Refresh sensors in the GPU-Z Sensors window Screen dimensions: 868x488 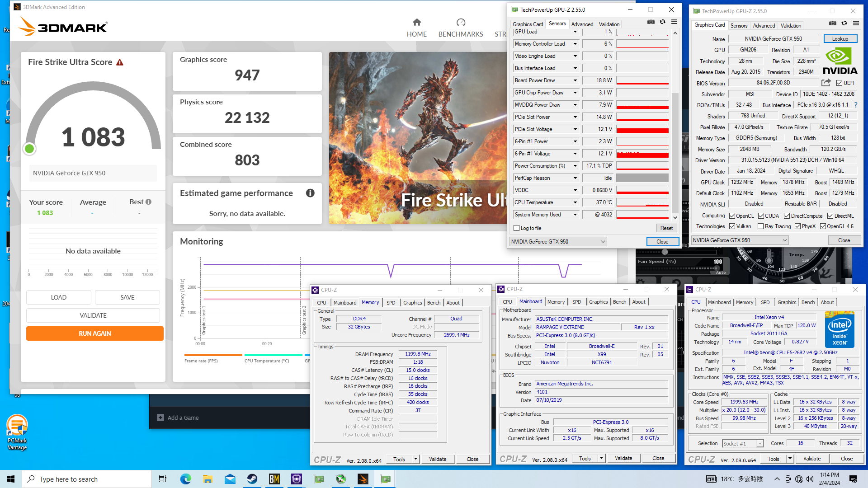click(662, 22)
